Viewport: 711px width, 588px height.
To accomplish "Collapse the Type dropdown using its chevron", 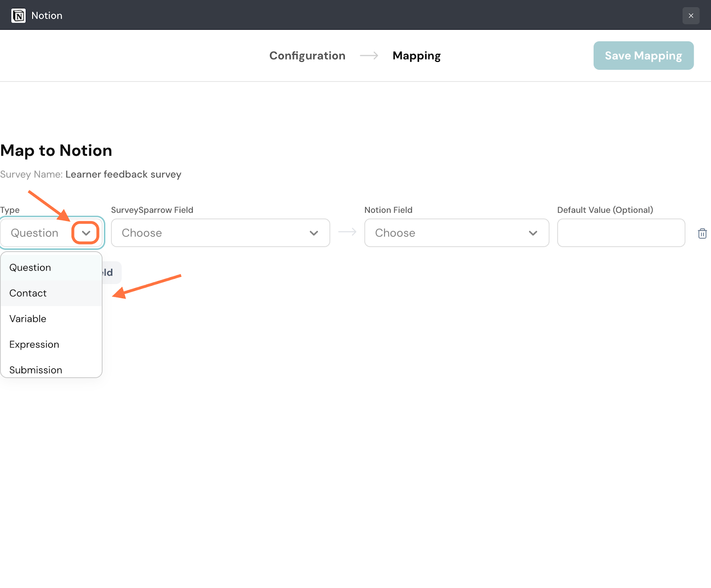I will (86, 233).
